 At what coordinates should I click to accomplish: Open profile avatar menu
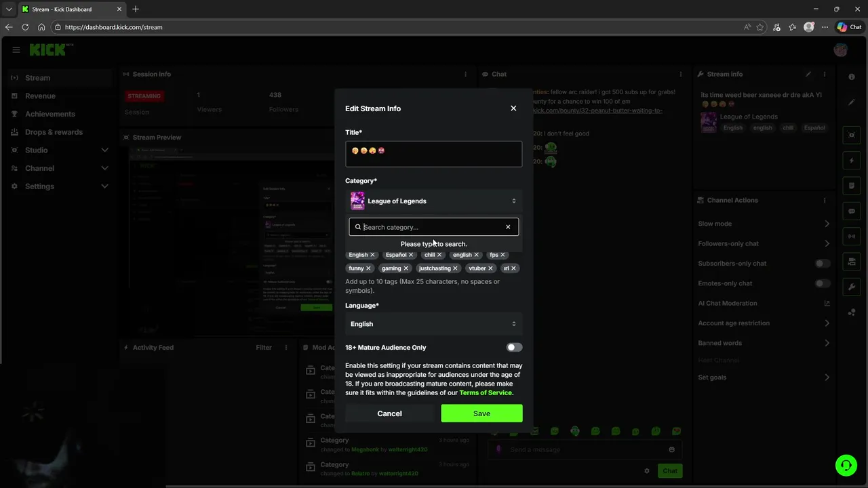[x=840, y=49]
